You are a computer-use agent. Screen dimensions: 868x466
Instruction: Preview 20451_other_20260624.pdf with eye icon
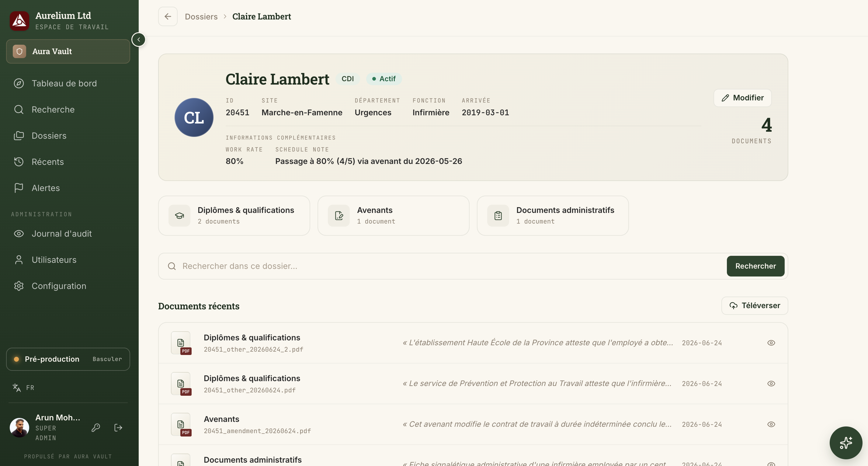tap(771, 384)
